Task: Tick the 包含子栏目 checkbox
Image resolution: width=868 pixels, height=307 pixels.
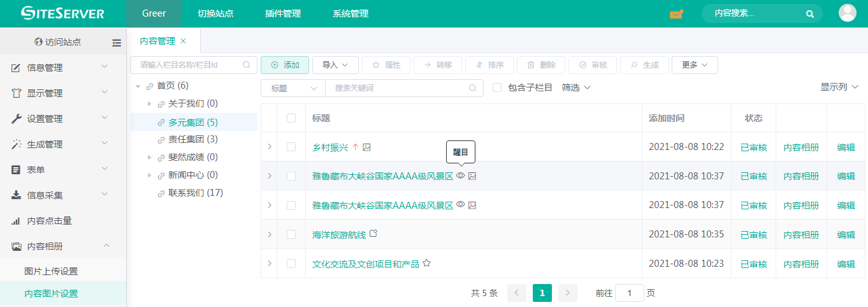Action: [497, 87]
